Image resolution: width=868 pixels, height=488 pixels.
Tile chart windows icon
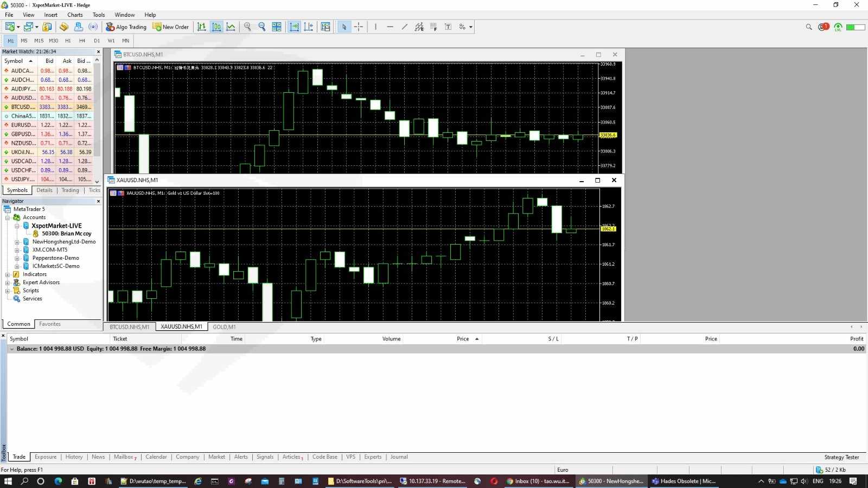click(x=277, y=27)
